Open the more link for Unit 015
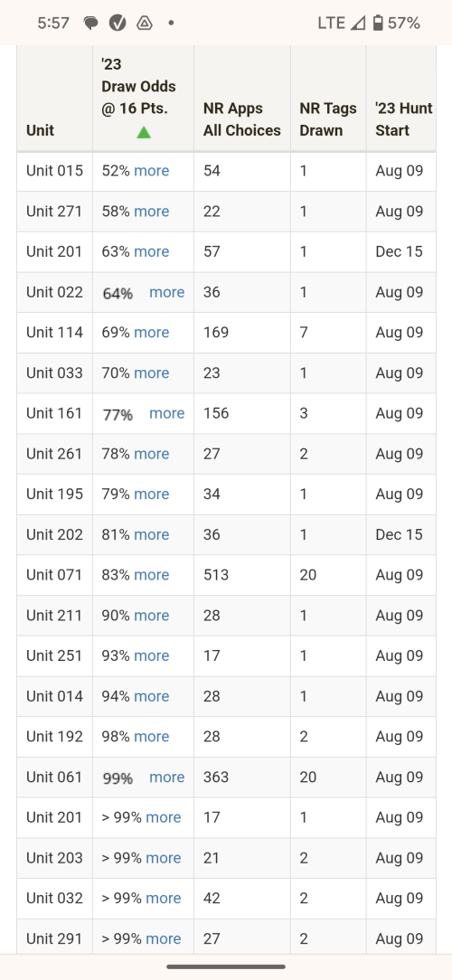The height and width of the screenshot is (980, 452). click(151, 171)
